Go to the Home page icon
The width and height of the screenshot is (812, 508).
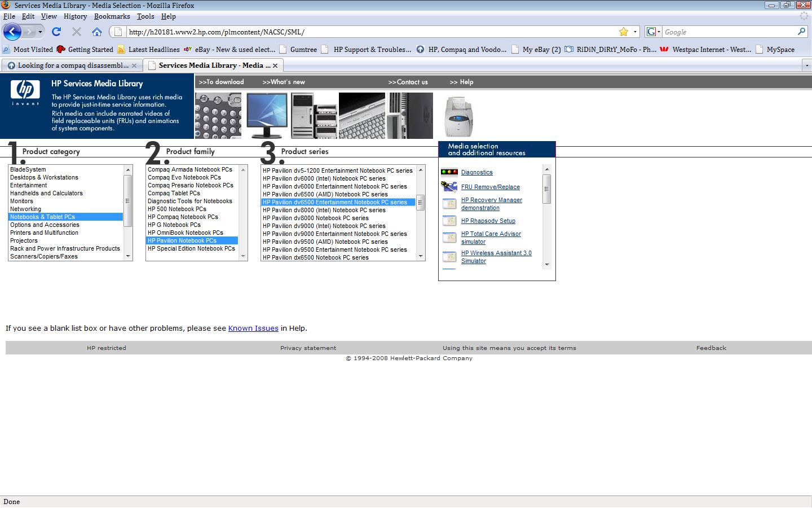(x=97, y=32)
